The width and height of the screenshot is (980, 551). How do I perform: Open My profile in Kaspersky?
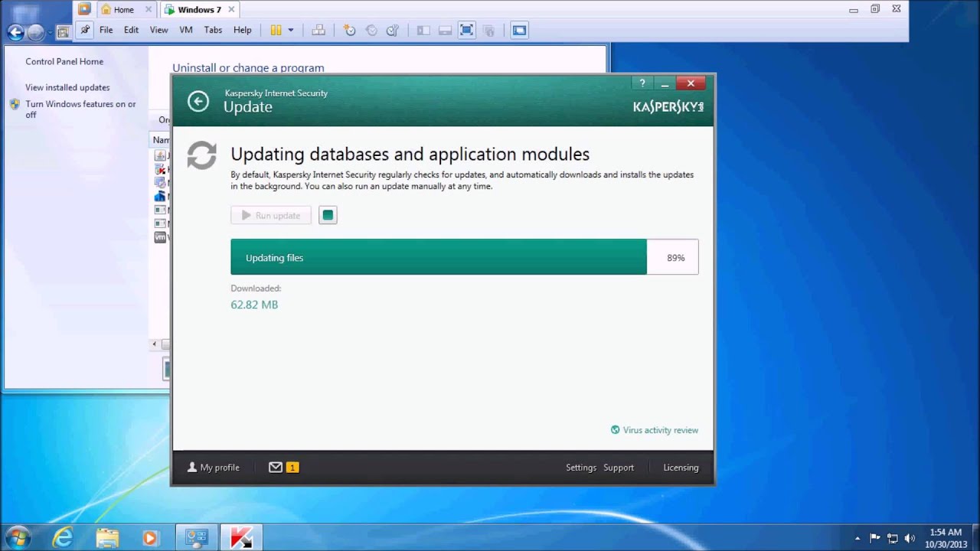click(x=214, y=468)
